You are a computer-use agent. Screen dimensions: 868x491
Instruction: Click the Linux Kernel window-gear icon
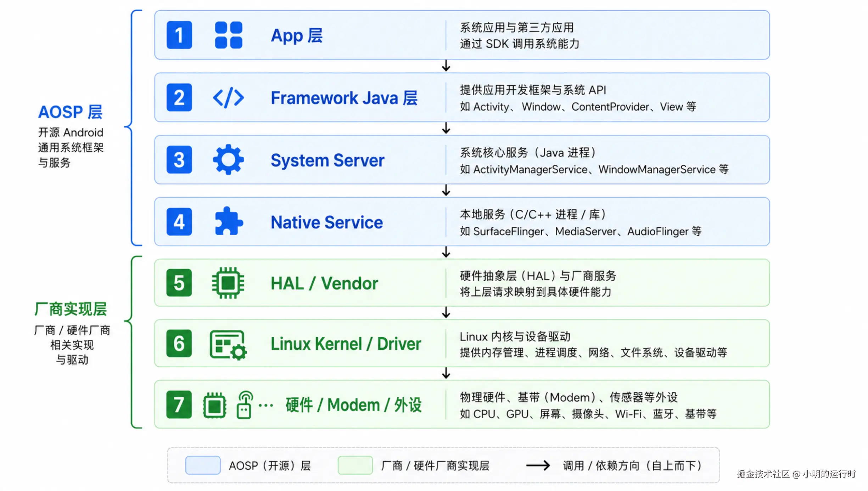pyautogui.click(x=228, y=345)
